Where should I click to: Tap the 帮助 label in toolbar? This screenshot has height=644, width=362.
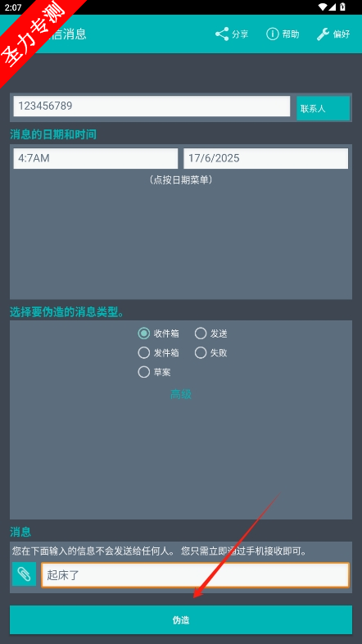click(x=291, y=34)
